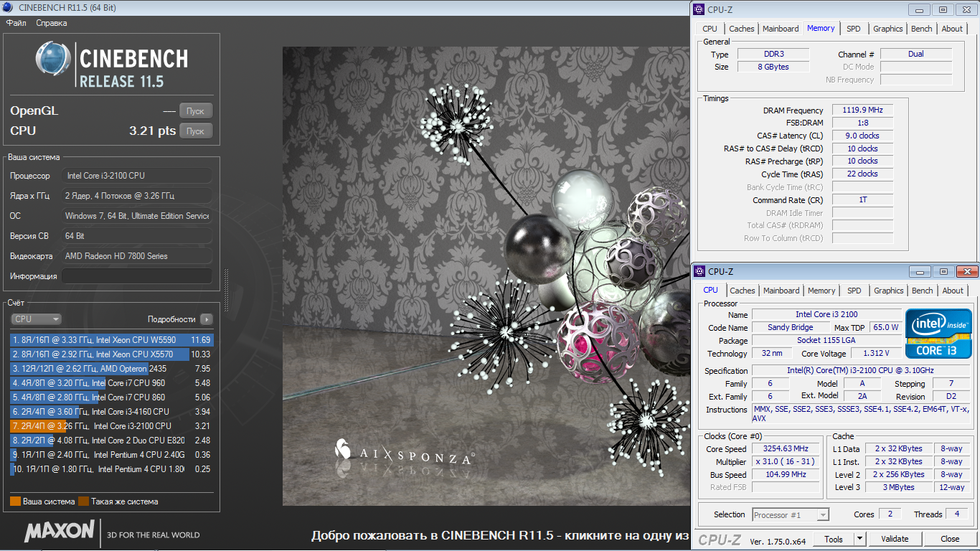Click the MAXON logo
This screenshot has height=551, width=980.
click(60, 532)
